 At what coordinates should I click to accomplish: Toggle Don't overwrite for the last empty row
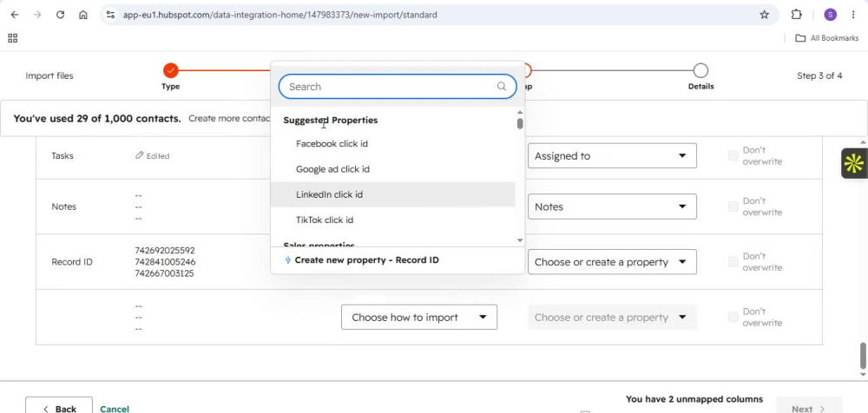[733, 318]
